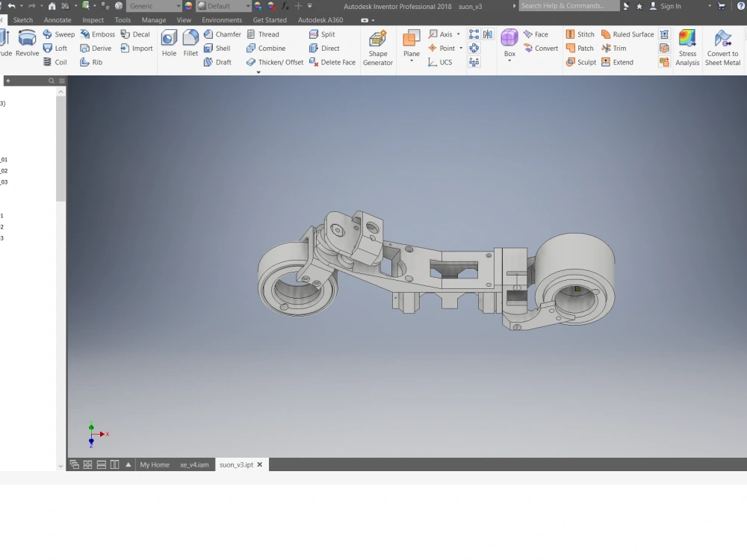Activate the surface Extend tool
The image size is (747, 560).
pos(617,62)
